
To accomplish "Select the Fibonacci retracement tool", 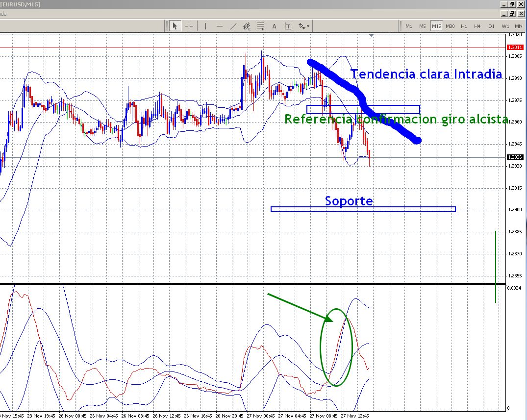I will [x=261, y=26].
